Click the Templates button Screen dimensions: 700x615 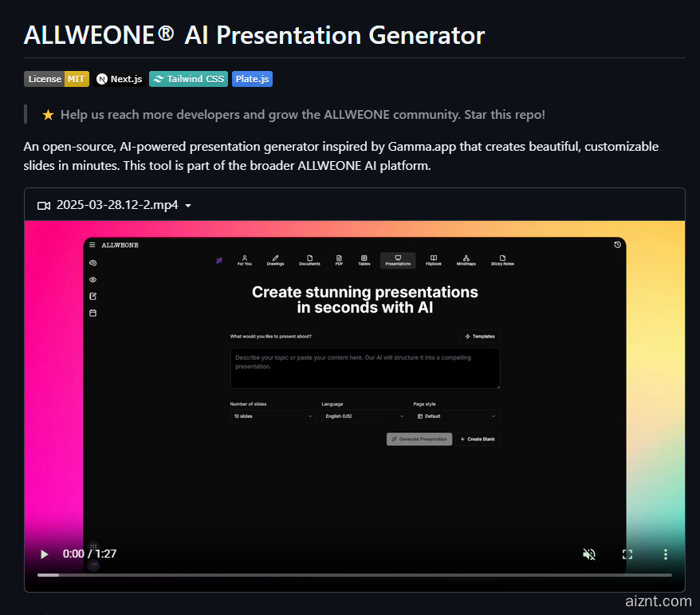[480, 337]
